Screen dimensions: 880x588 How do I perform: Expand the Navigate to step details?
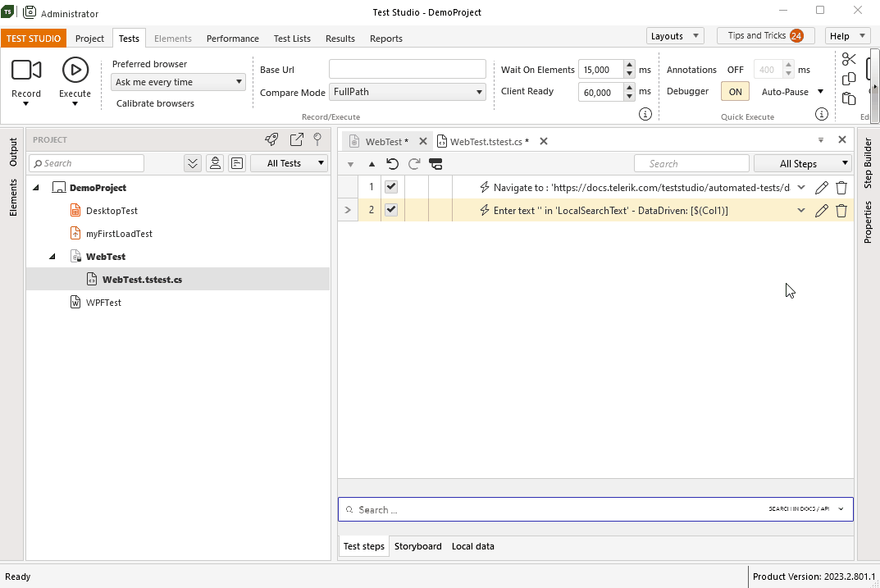[801, 188]
